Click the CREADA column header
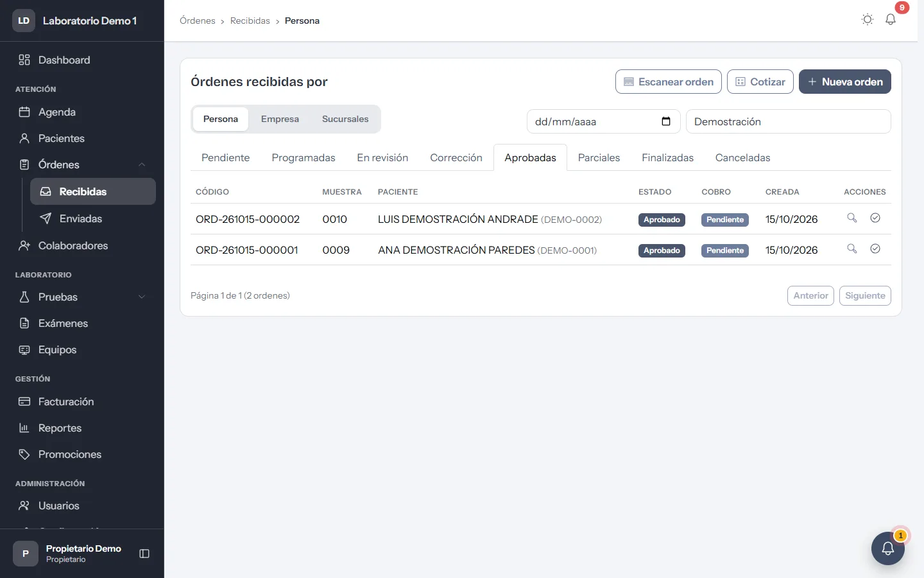924x578 pixels. click(782, 191)
